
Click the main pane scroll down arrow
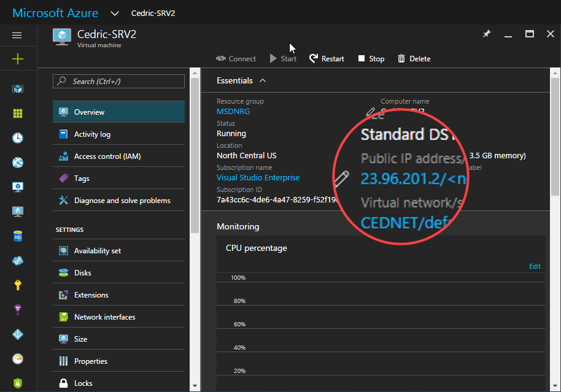(x=555, y=386)
